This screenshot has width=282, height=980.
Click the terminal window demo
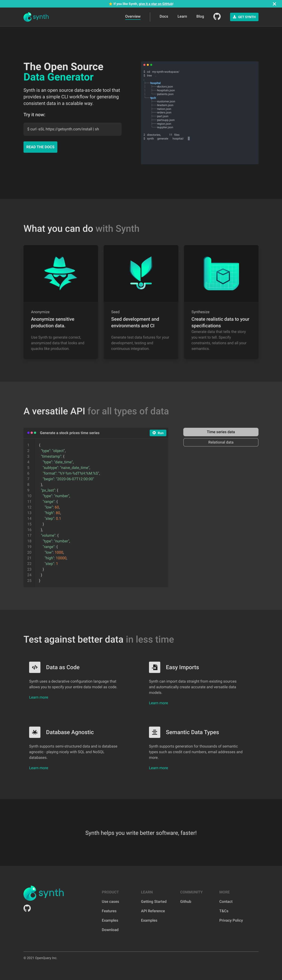click(200, 113)
